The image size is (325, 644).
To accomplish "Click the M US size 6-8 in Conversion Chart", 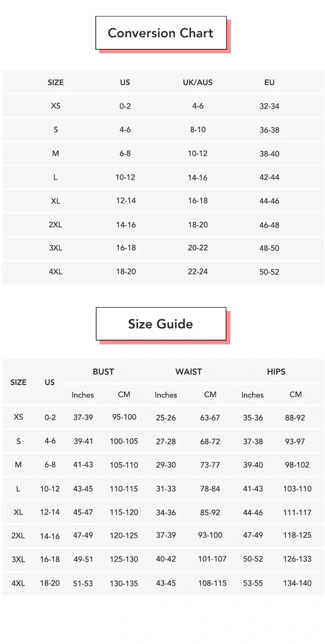I will click(x=125, y=153).
